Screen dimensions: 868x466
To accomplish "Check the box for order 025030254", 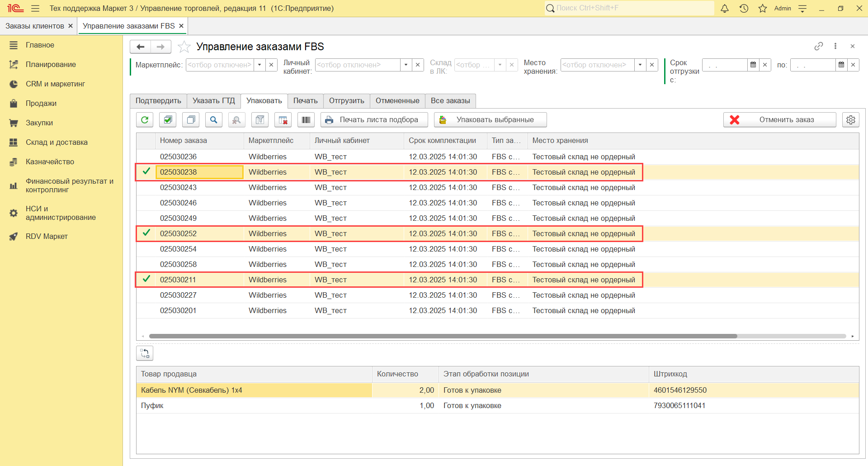I will pos(146,249).
